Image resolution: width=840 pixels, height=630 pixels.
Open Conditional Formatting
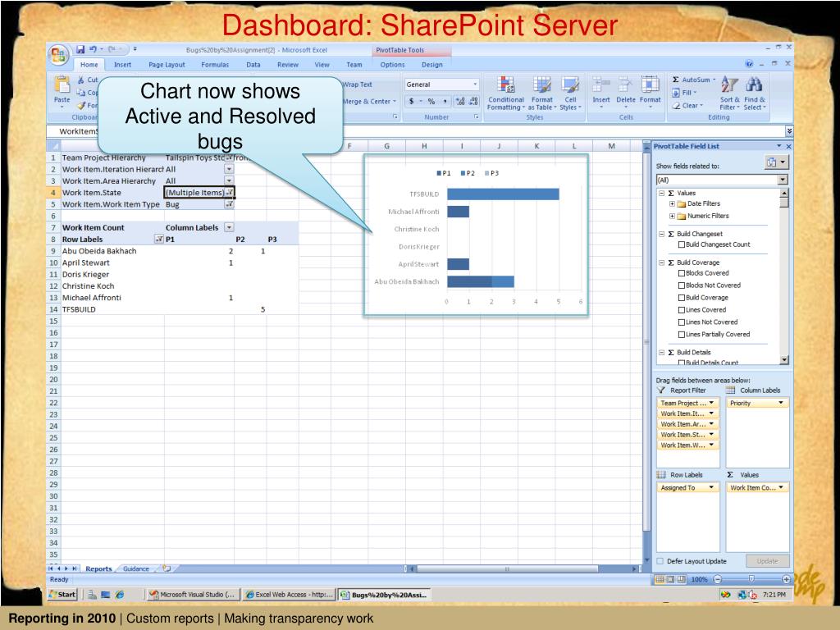click(505, 93)
